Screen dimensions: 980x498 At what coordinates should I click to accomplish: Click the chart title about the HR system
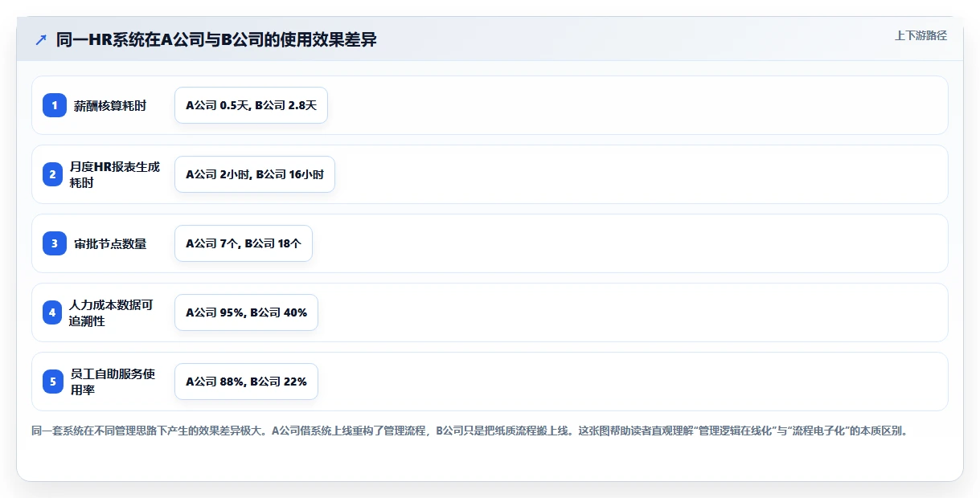[x=216, y=39]
